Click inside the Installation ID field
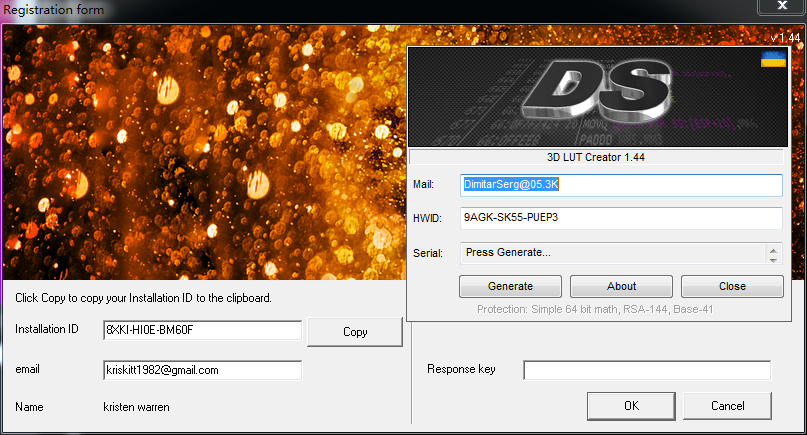This screenshot has width=807, height=435. 202,330
